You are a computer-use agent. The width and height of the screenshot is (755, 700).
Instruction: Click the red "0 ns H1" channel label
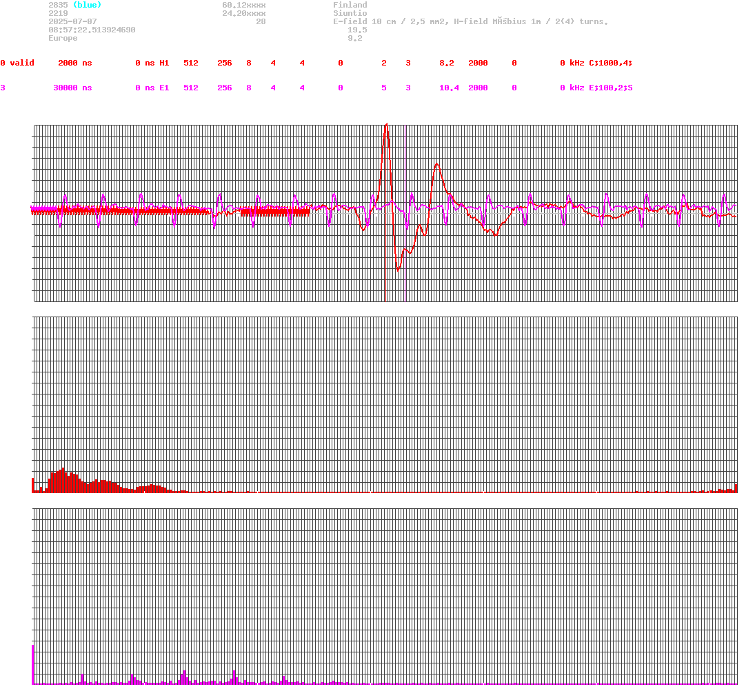(152, 63)
